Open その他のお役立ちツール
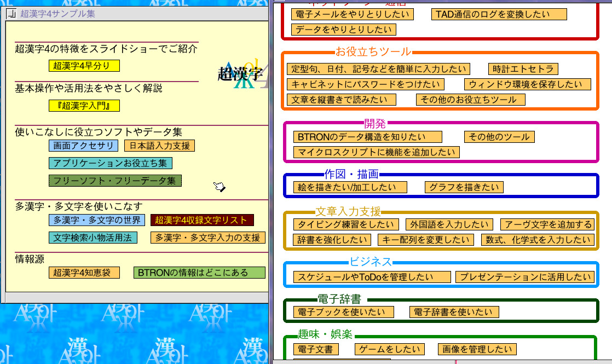 (x=471, y=100)
